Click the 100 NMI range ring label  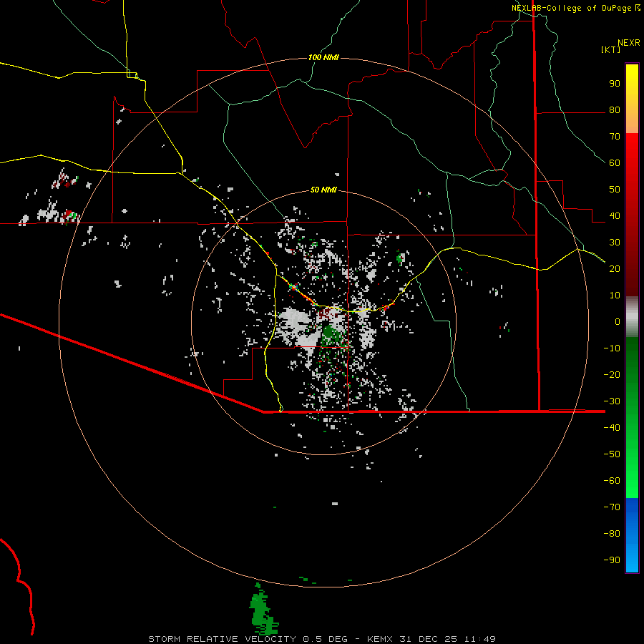[x=323, y=57]
